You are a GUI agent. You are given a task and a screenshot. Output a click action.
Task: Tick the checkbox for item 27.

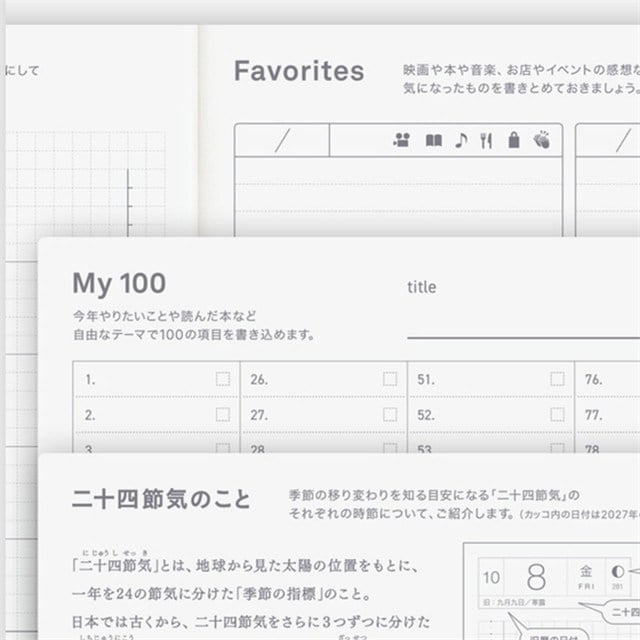tap(390, 415)
